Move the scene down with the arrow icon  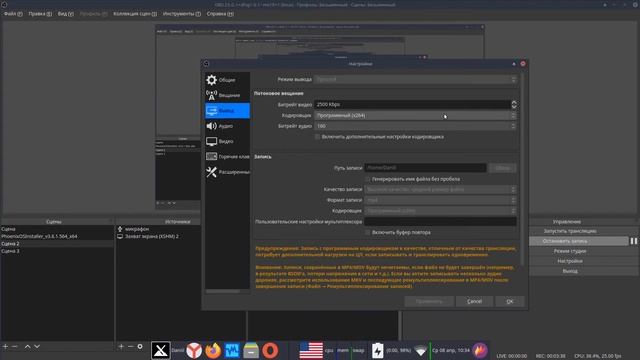37,347
